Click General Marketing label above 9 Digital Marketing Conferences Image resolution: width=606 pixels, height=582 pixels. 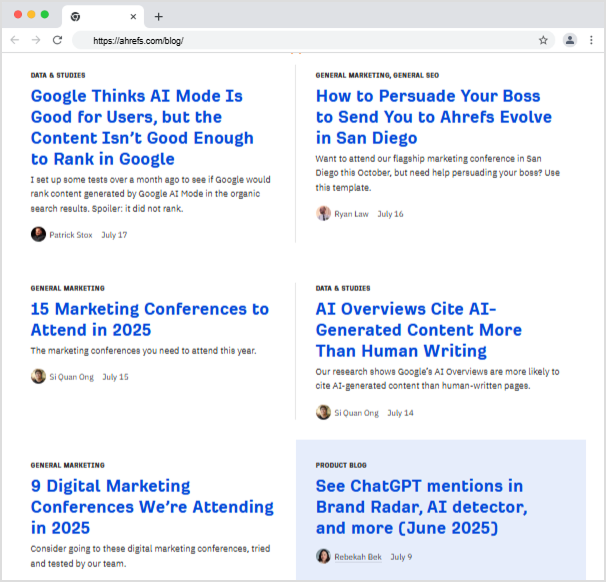pos(68,465)
